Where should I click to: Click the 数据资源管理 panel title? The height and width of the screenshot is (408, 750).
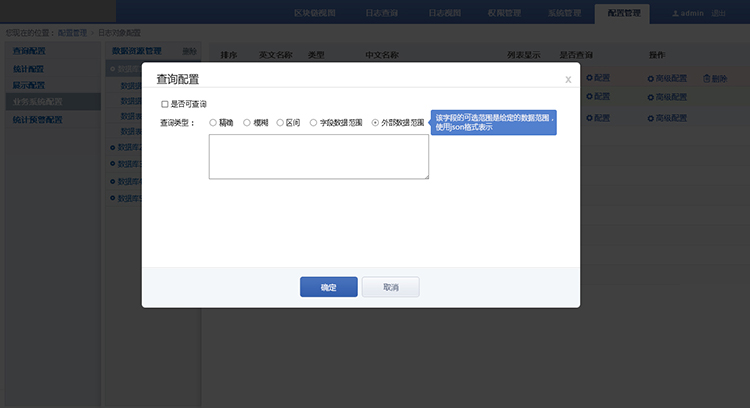tap(136, 51)
